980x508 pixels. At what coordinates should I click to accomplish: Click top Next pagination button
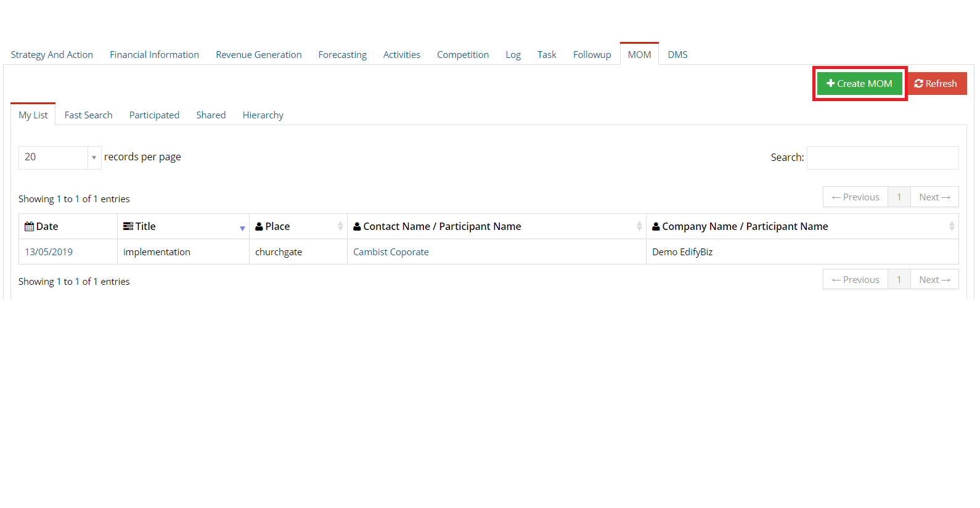click(934, 197)
